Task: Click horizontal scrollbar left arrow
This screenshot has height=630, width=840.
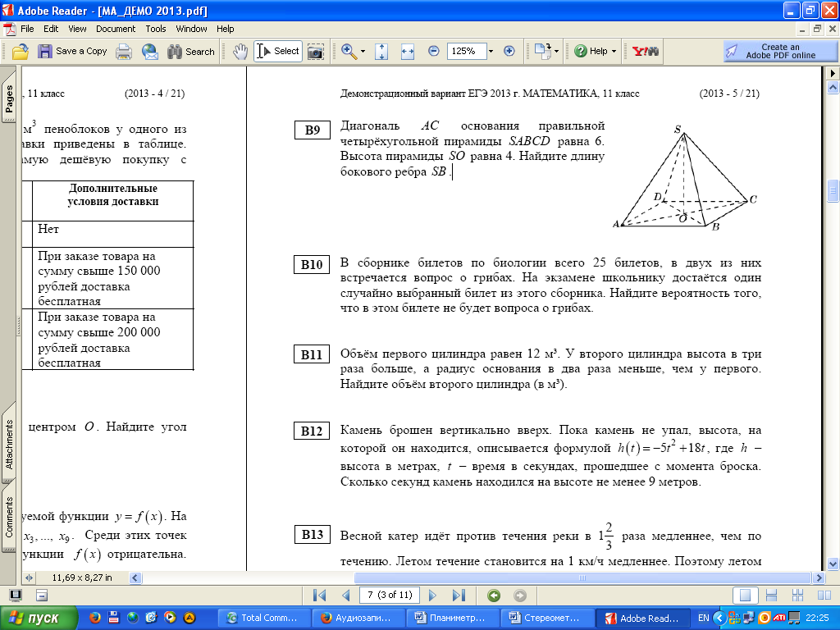Action: pos(135,578)
